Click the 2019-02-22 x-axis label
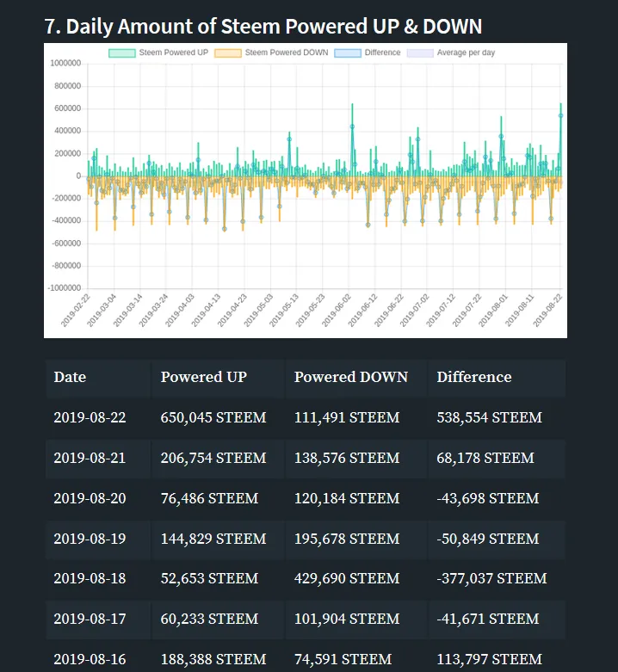The width and height of the screenshot is (618, 672). tap(76, 311)
